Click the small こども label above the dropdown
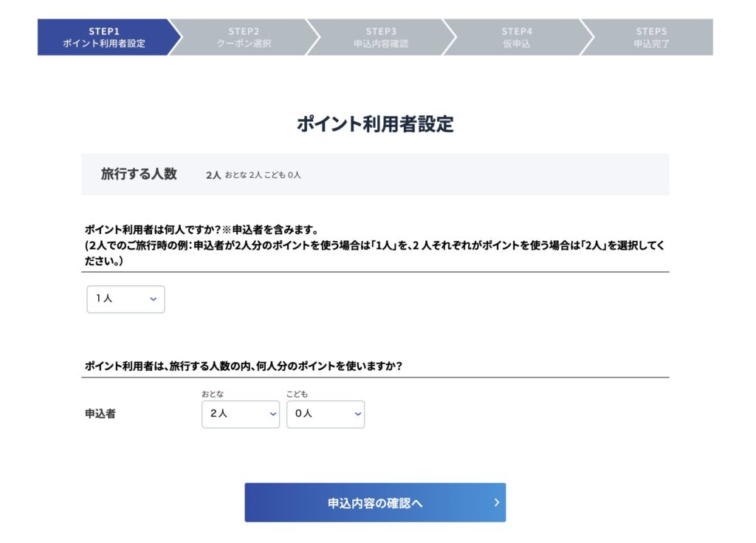Viewport: 756px width, 543px height. pos(297,395)
